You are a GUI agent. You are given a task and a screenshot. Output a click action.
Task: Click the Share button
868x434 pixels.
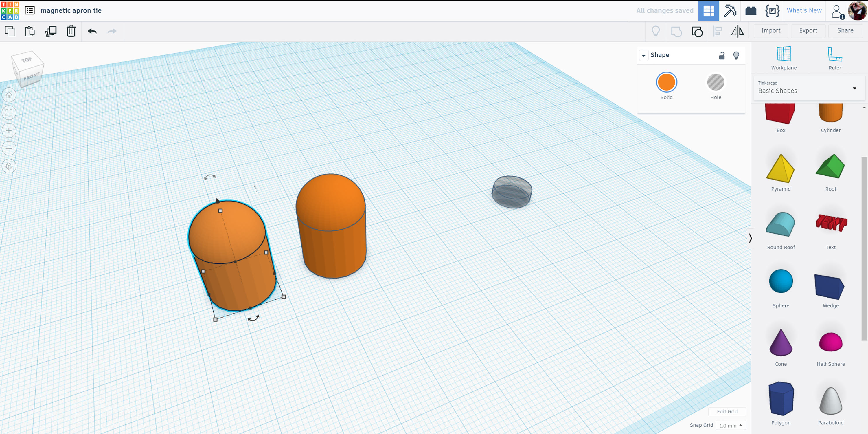click(x=845, y=31)
